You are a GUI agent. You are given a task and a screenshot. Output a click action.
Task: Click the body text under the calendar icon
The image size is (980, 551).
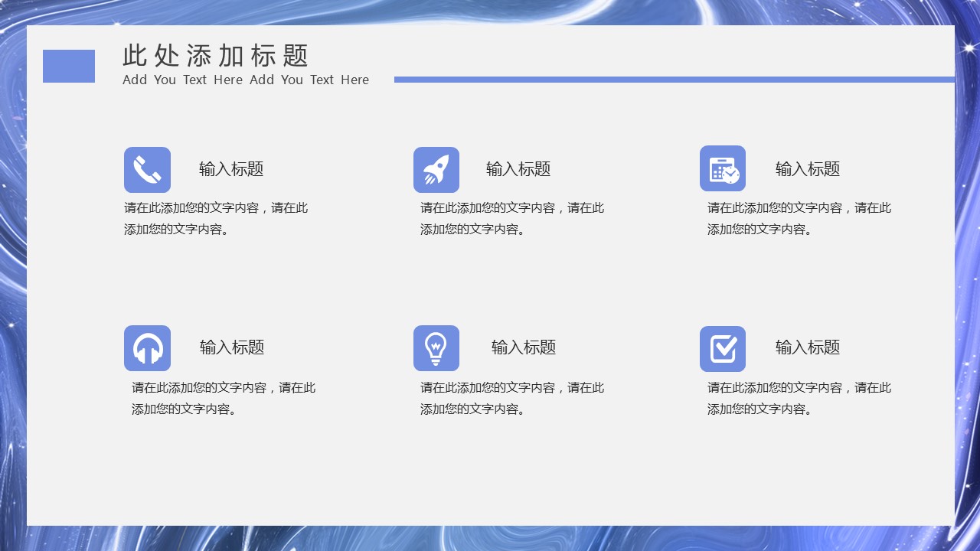[x=799, y=218]
